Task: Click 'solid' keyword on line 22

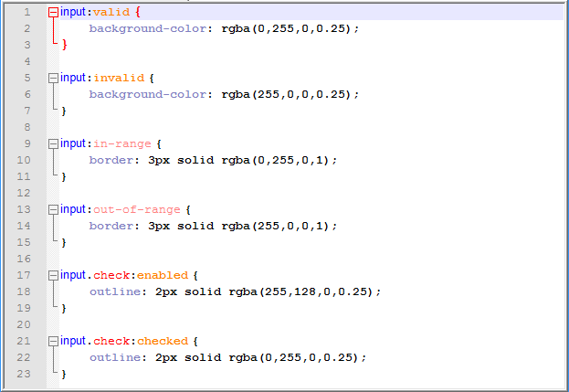Action: (203, 357)
